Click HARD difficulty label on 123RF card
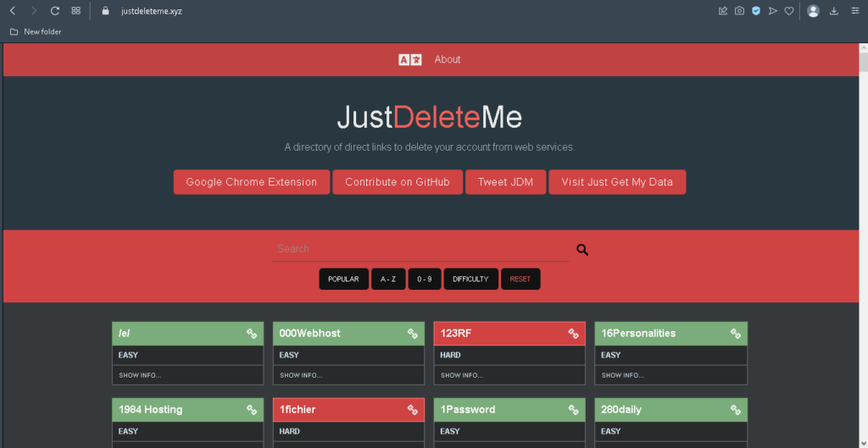This screenshot has width=868, height=448. (451, 355)
